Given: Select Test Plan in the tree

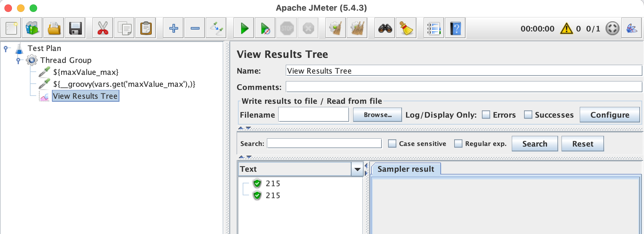Looking at the screenshot, I should pyautogui.click(x=44, y=48).
